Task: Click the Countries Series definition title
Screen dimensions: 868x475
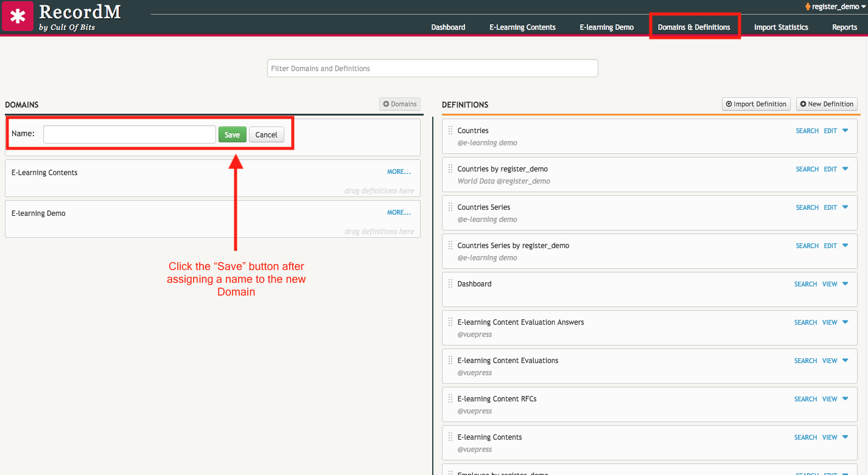Action: pos(484,207)
